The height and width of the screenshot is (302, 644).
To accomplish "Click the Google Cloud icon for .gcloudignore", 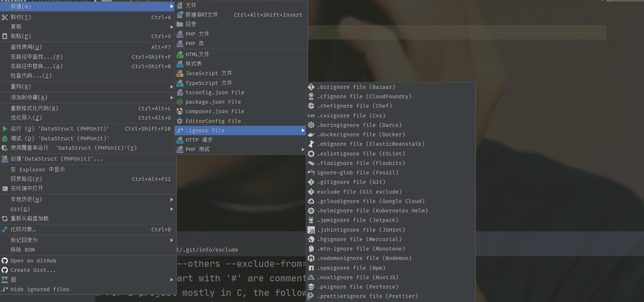I will [x=311, y=201].
